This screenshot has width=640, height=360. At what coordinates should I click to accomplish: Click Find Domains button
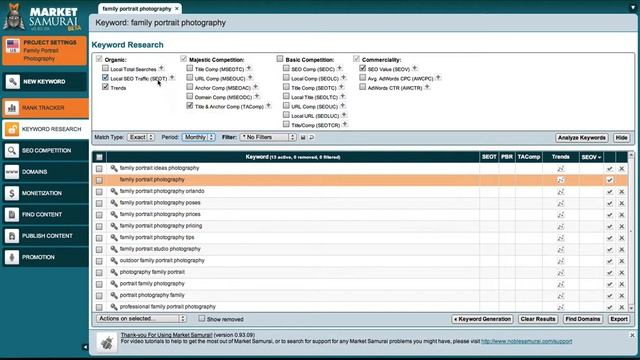click(582, 319)
